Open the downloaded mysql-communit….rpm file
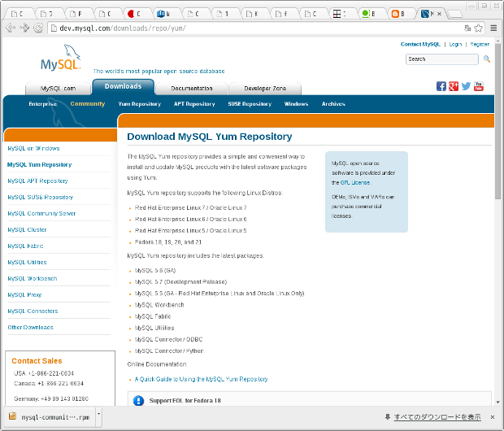Image resolution: width=504 pixels, height=431 pixels. coord(50,417)
